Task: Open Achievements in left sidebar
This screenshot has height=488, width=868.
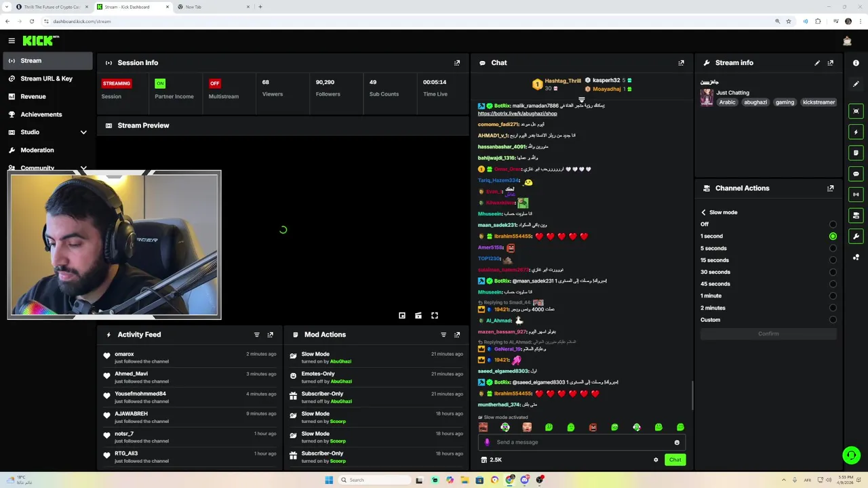Action: click(x=46, y=115)
